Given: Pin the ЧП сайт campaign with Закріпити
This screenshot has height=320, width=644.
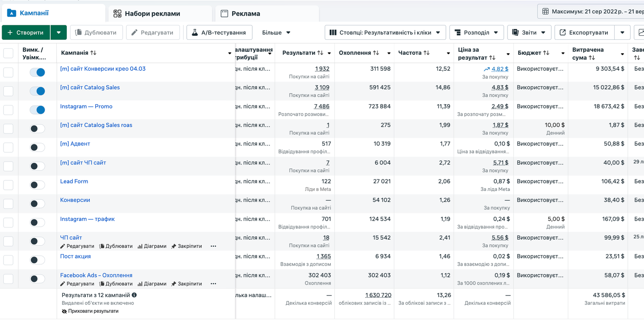Looking at the screenshot, I should (186, 246).
